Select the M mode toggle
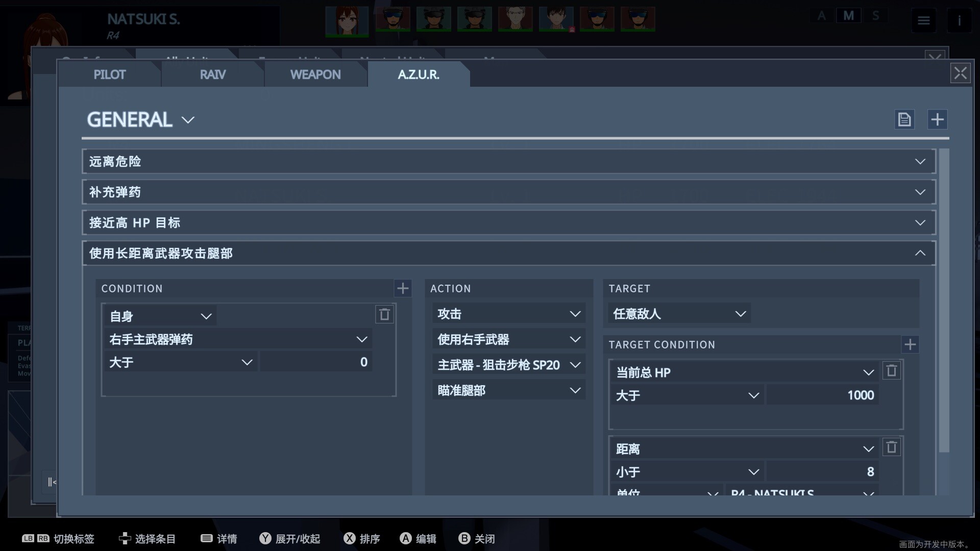Screen dimensions: 980x551 tap(848, 16)
